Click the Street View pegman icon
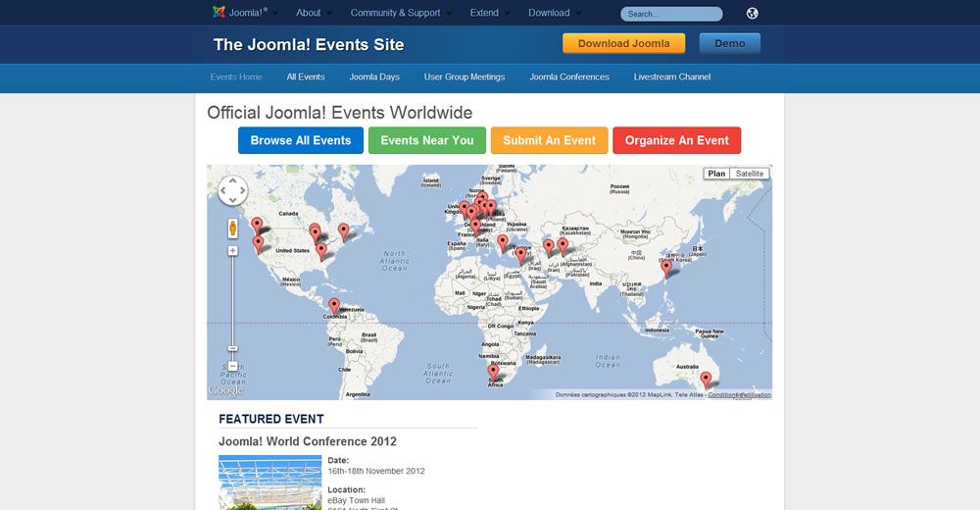This screenshot has height=510, width=980. click(232, 229)
